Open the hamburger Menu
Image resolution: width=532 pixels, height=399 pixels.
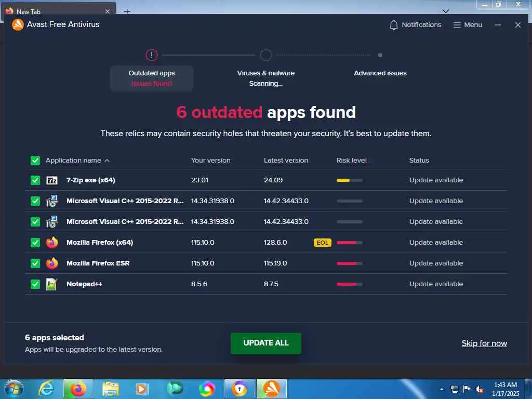[x=468, y=25]
